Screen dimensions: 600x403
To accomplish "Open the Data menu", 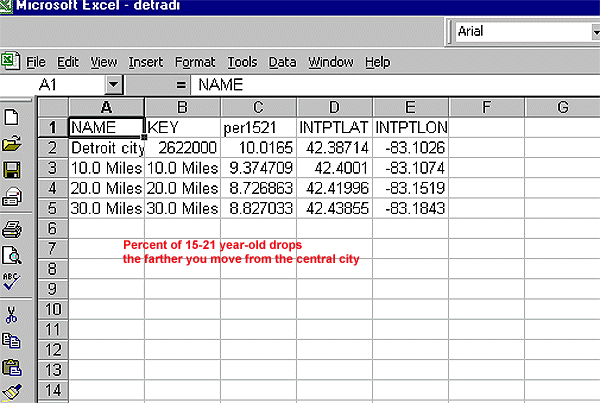I will 282,62.
